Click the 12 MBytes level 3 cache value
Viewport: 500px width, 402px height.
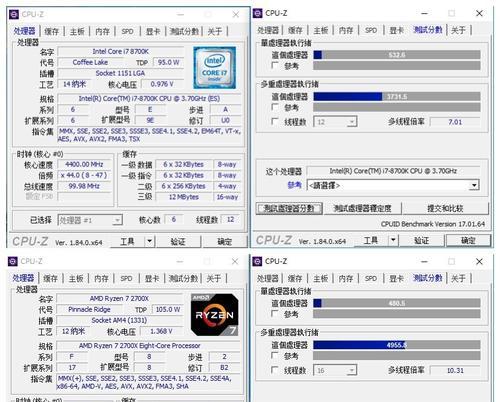point(184,197)
